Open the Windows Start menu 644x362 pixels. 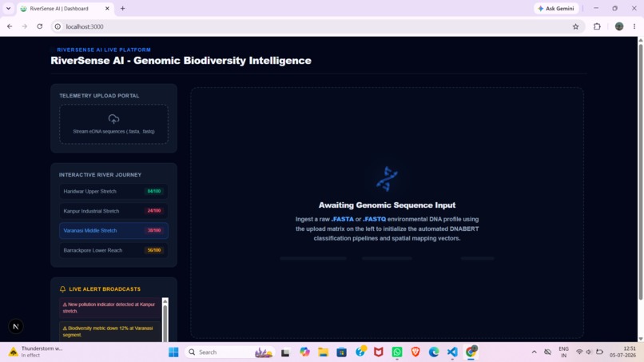(173, 352)
